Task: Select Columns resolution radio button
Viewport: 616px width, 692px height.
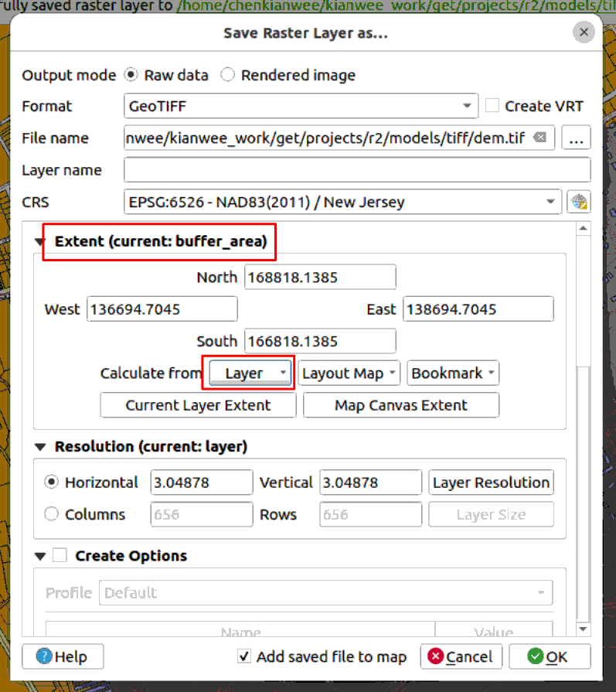Action: click(x=52, y=514)
